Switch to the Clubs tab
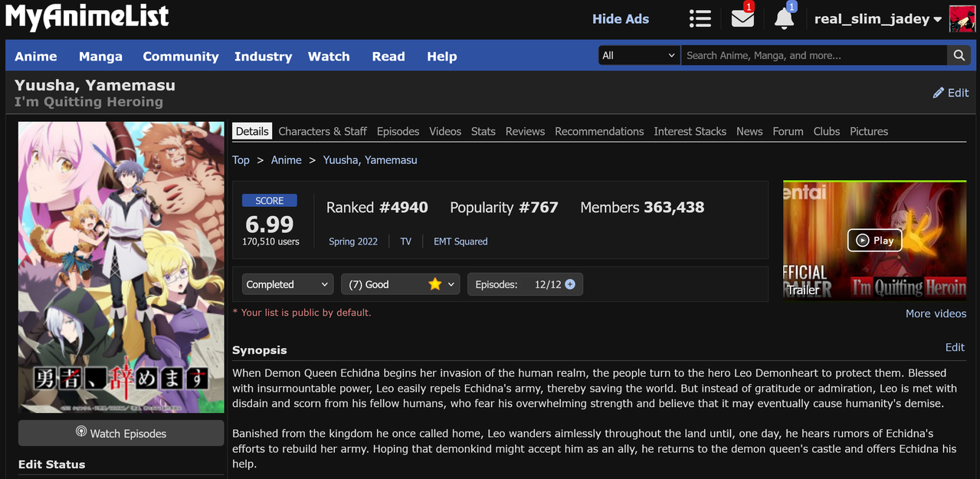This screenshot has height=479, width=980. [827, 131]
